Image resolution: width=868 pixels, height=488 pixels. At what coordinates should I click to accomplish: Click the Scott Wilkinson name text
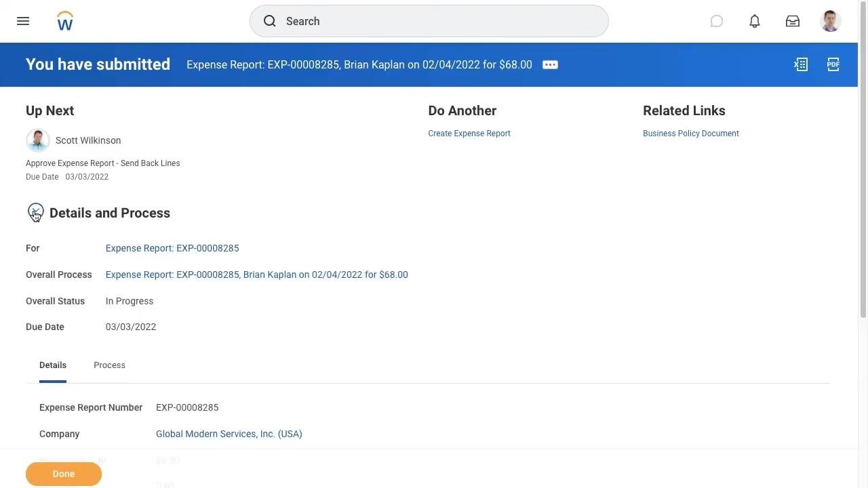pos(88,140)
